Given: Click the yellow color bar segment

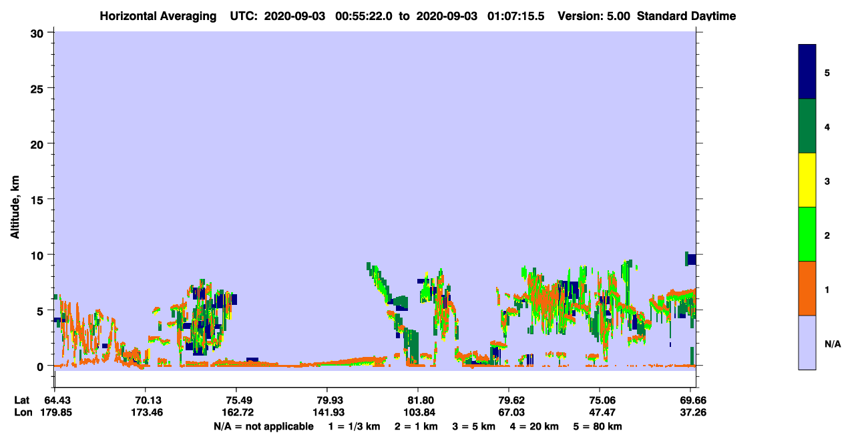Looking at the screenshot, I should (807, 180).
